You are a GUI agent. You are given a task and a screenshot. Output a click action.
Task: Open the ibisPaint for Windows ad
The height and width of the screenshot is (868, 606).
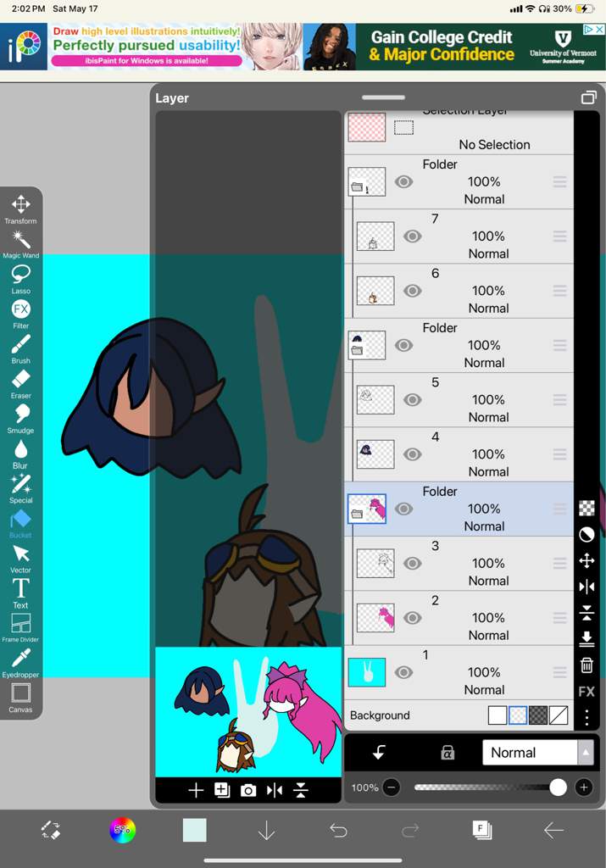152,47
